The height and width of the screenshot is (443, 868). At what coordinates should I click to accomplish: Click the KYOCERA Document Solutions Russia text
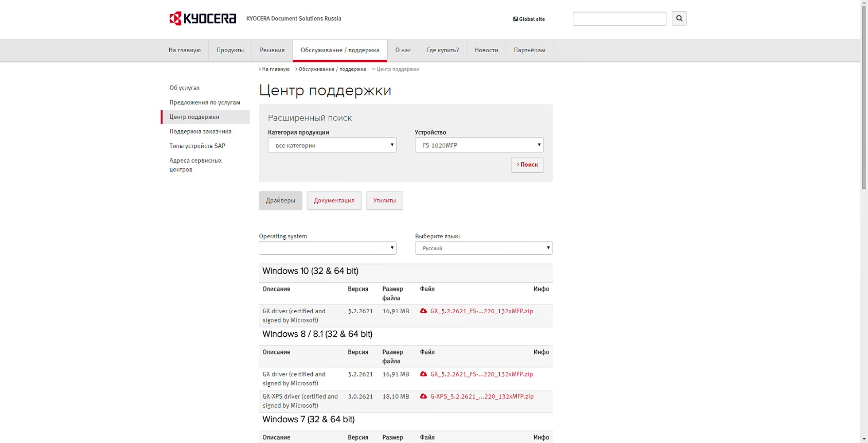[294, 19]
